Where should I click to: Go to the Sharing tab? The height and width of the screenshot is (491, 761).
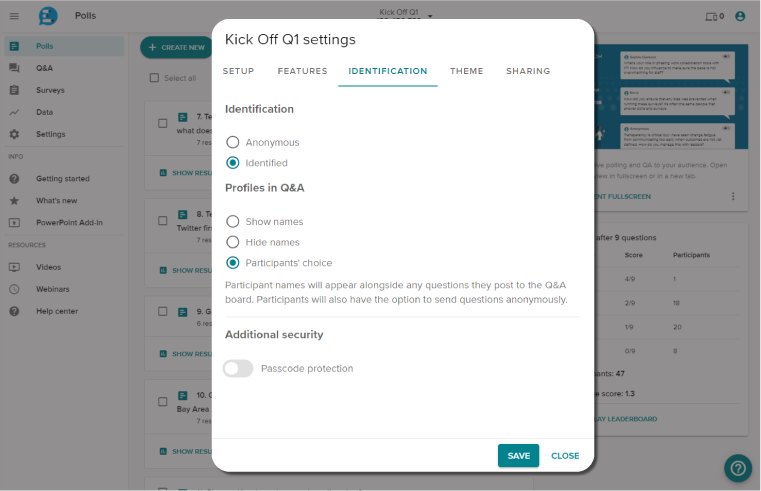[x=528, y=71]
